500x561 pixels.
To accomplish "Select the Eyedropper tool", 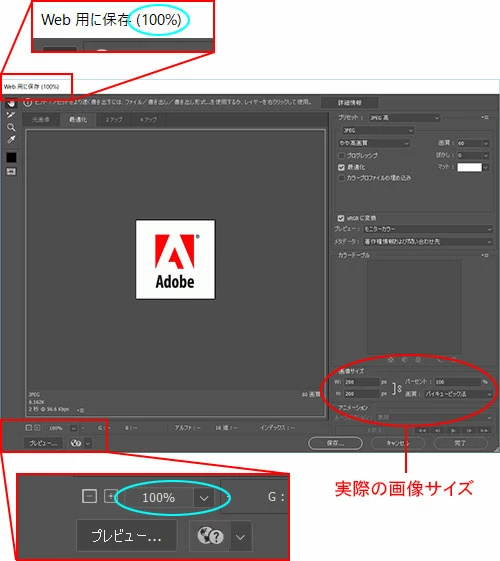I will 11,140.
